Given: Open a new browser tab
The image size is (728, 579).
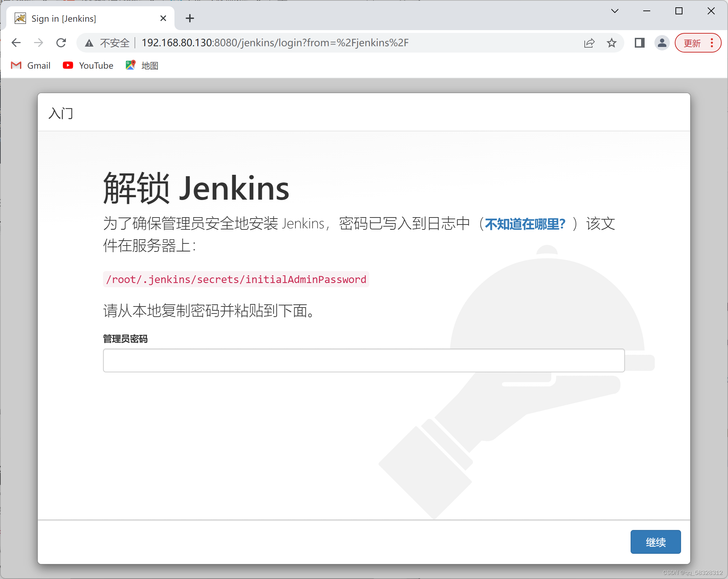Looking at the screenshot, I should [190, 18].
